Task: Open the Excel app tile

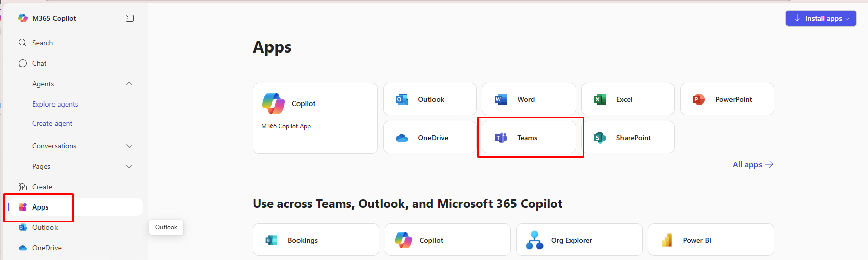Action: (x=628, y=99)
